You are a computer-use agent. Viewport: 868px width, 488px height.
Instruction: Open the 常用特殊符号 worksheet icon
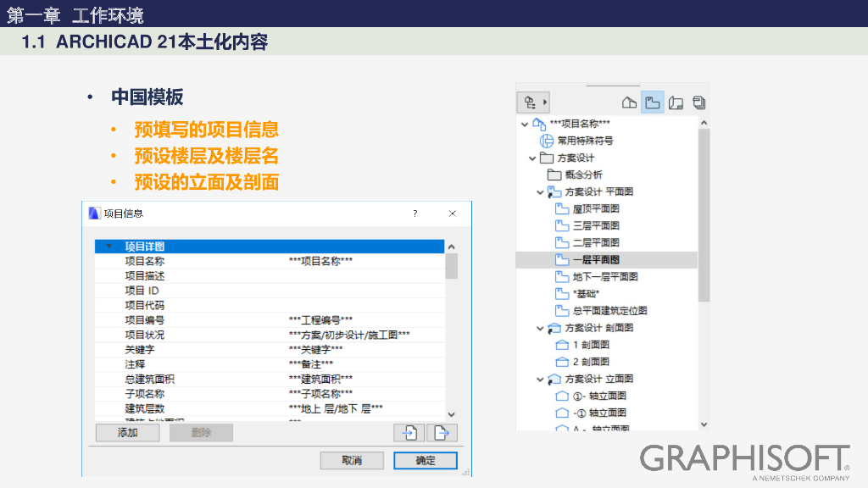pyautogui.click(x=547, y=141)
